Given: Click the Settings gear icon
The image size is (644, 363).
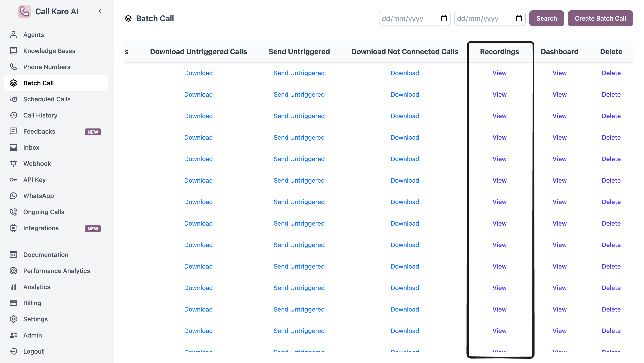Looking at the screenshot, I should [x=13, y=319].
